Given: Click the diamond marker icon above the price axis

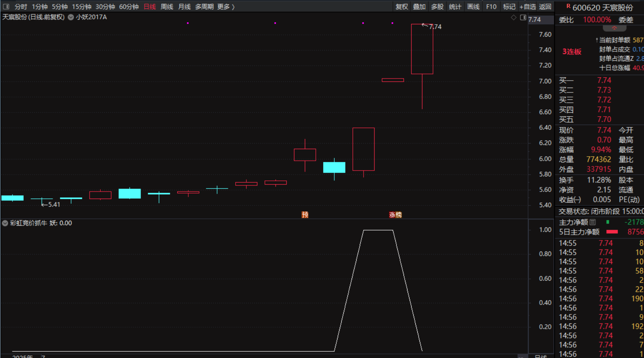Looking at the screenshot, I should coord(514,18).
